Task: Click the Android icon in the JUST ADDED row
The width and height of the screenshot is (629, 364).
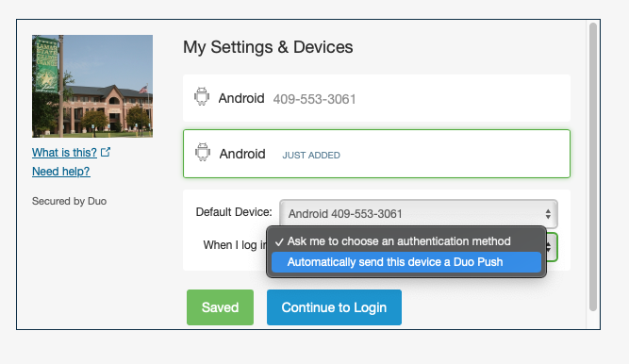Action: (x=203, y=152)
